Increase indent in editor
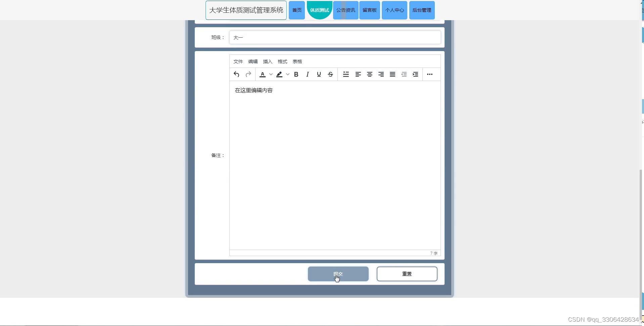 click(x=415, y=74)
